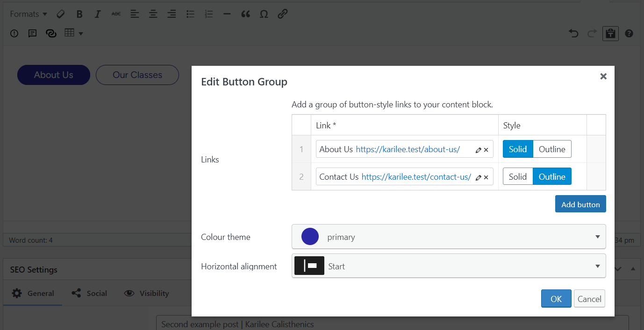Cancel the Edit Button Group dialog
Screen dimensions: 644x330
[589, 299]
